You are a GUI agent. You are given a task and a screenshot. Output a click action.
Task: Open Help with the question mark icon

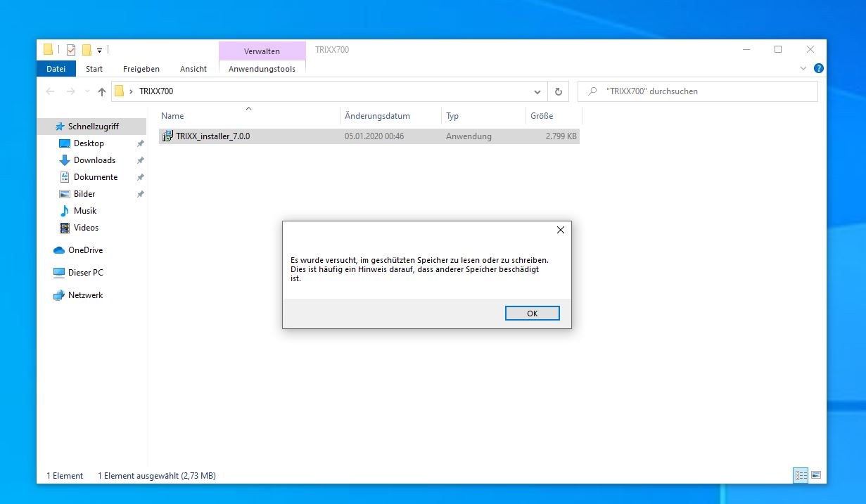[819, 69]
